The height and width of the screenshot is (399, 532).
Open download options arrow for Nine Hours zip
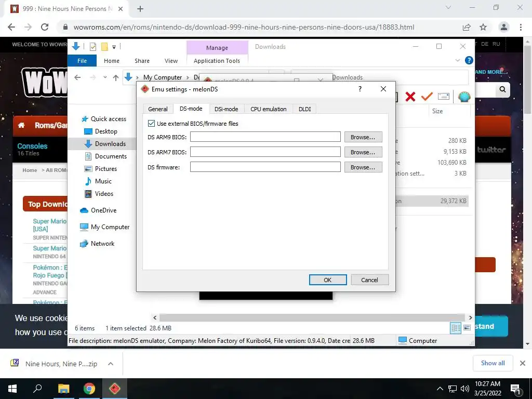[x=110, y=364]
